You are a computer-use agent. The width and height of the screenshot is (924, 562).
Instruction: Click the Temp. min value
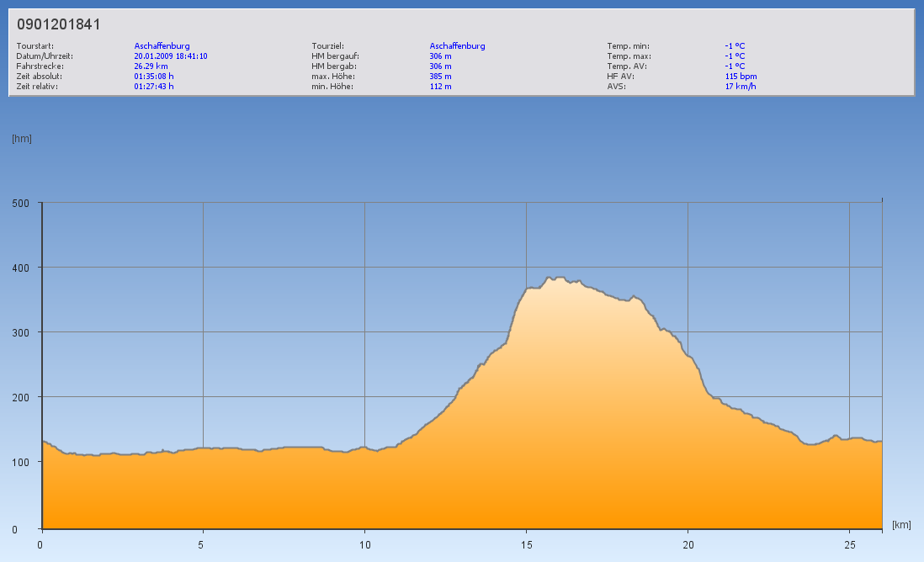735,46
